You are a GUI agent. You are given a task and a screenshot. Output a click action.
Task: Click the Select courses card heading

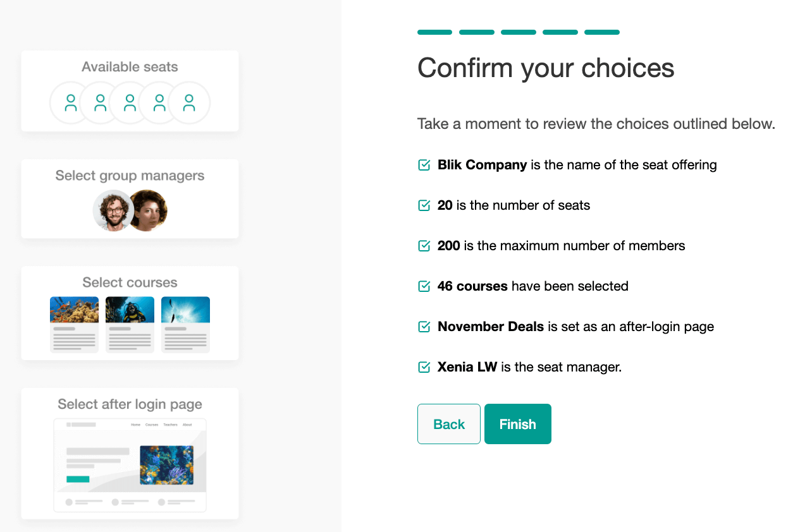click(130, 282)
